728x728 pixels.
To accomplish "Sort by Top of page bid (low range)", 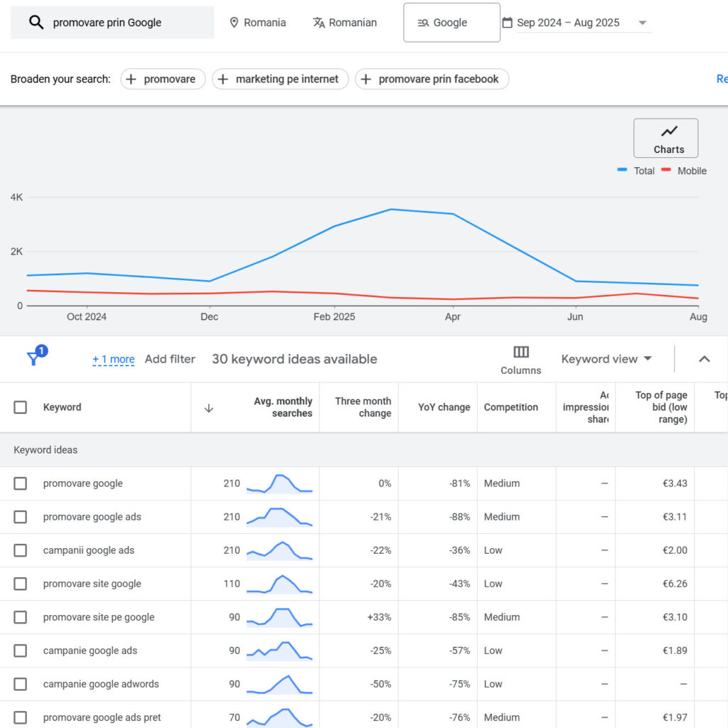I will pyautogui.click(x=661, y=407).
